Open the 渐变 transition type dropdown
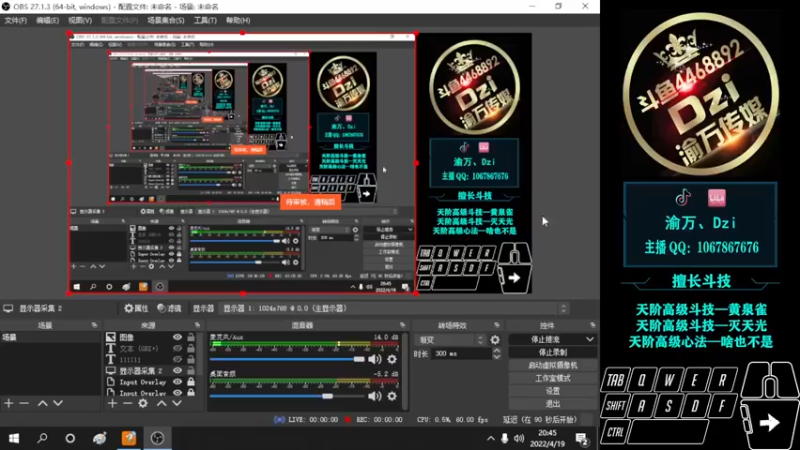The height and width of the screenshot is (450, 800). 451,340
